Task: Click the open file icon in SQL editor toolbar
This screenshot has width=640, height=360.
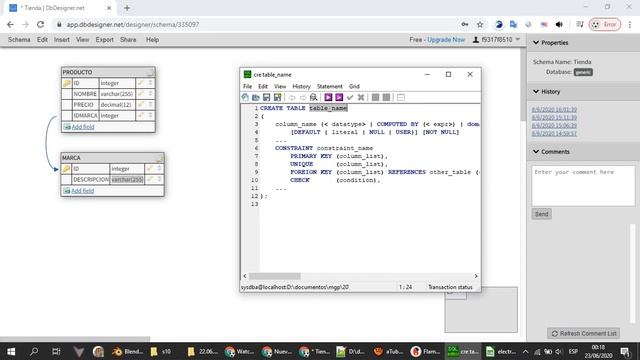Action: (x=256, y=98)
